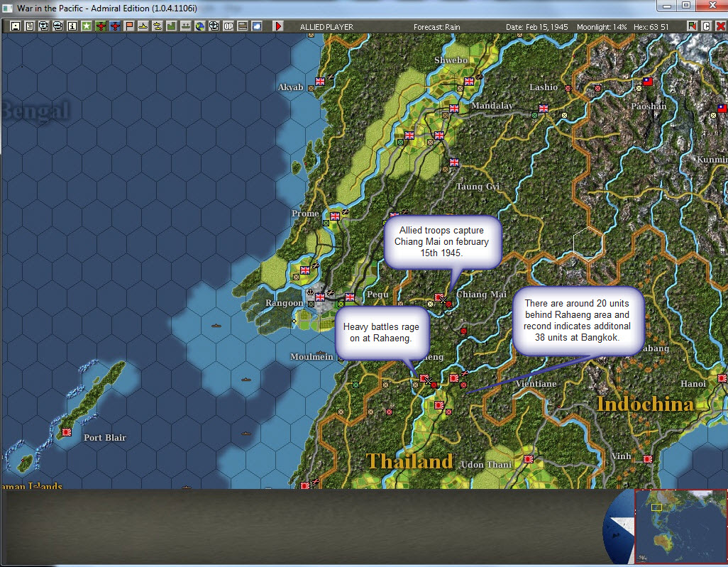Click the Port Blair label
Screen dimensions: 728x567
(105, 437)
